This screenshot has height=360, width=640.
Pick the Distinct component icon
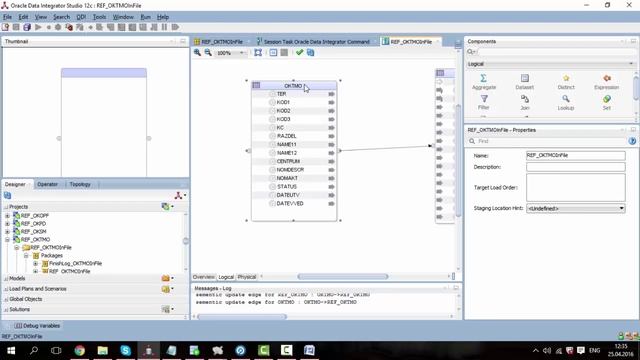coord(566,78)
